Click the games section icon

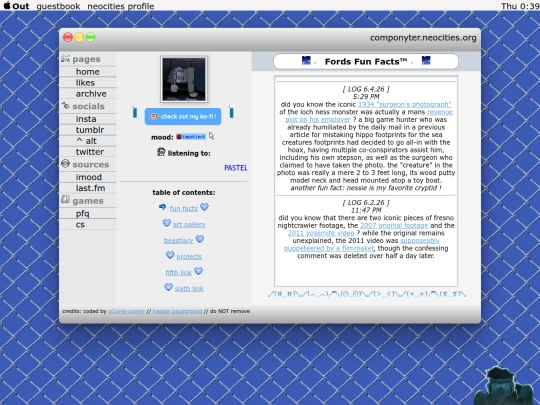coord(65,199)
